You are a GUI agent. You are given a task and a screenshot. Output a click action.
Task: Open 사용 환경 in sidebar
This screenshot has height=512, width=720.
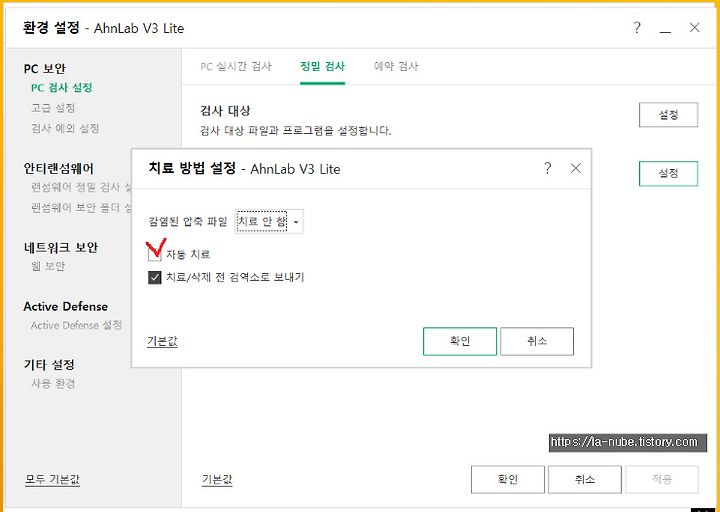(x=53, y=384)
